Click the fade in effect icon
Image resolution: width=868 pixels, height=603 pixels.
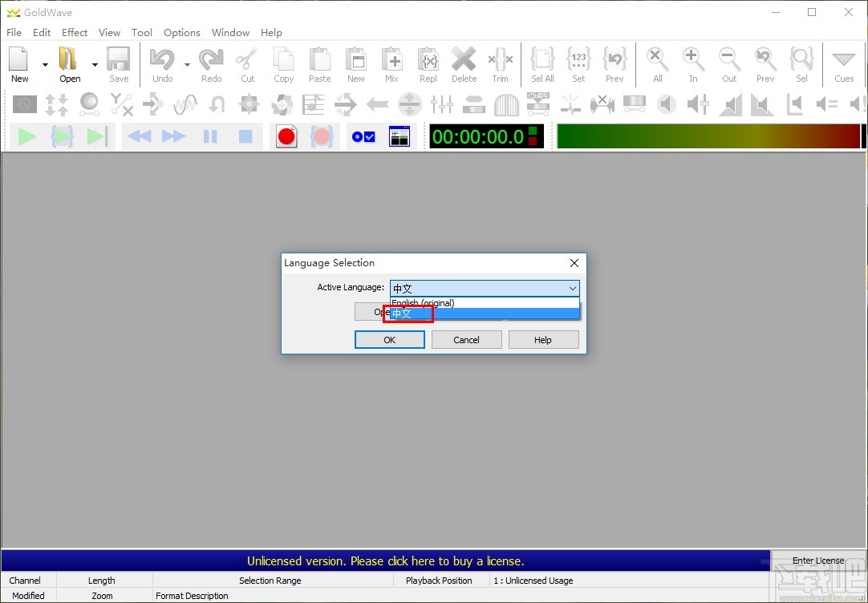pyautogui.click(x=731, y=104)
